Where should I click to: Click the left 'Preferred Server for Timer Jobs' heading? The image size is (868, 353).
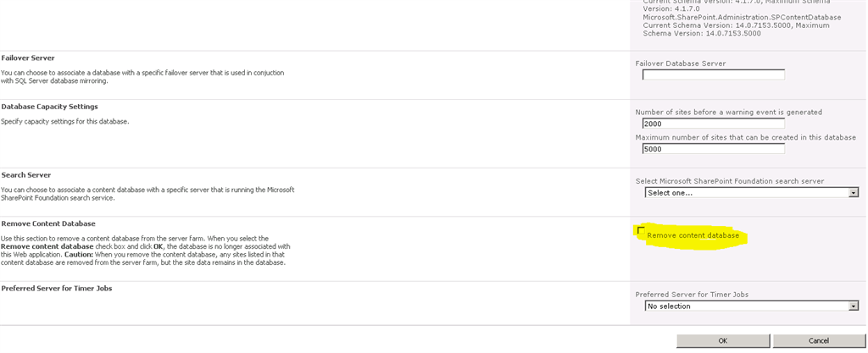coord(57,289)
